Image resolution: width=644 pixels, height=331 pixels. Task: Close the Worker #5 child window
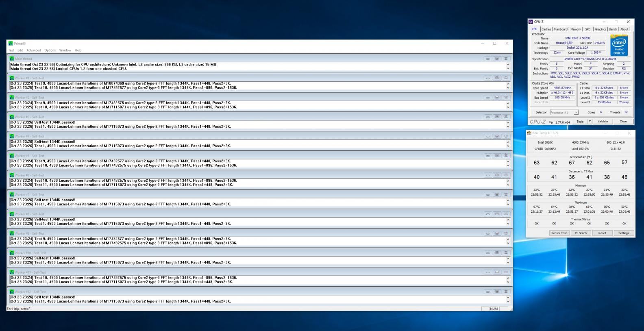coord(506,156)
